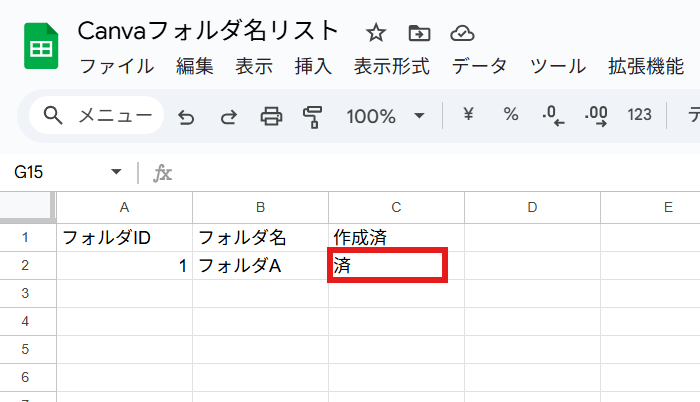This screenshot has width=700, height=402.
Task: Click the move to folder icon
Action: click(x=419, y=33)
